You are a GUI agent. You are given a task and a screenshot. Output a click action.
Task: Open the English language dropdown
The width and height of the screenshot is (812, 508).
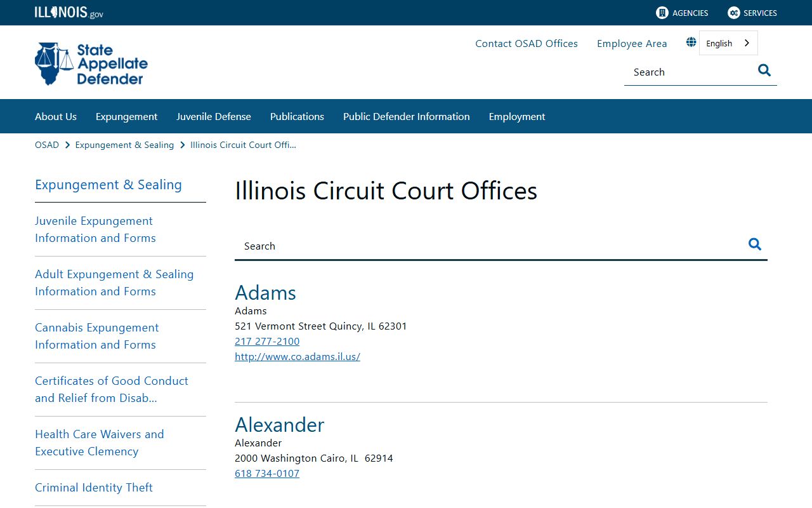point(728,43)
